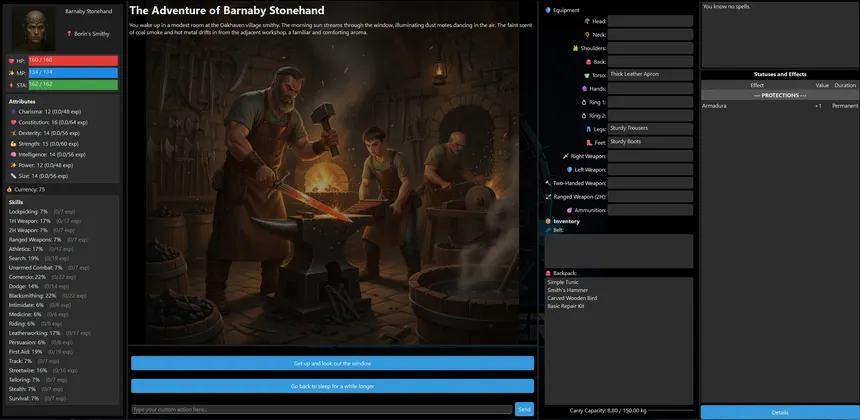Viewport: 860px width, 420px height.
Task: Click the flexed arm Strength icon
Action: click(12, 144)
